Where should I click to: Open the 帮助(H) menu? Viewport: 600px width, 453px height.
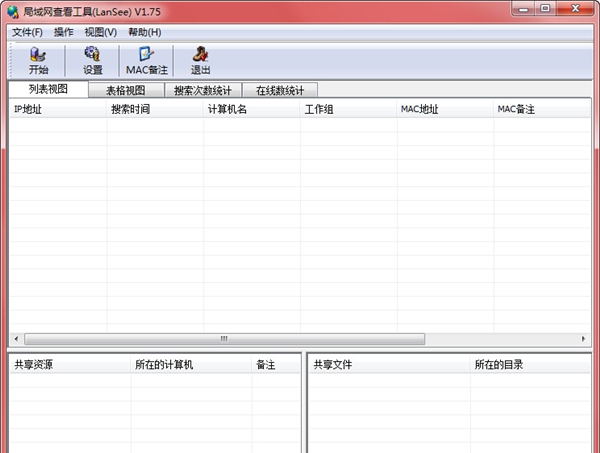pyautogui.click(x=145, y=33)
